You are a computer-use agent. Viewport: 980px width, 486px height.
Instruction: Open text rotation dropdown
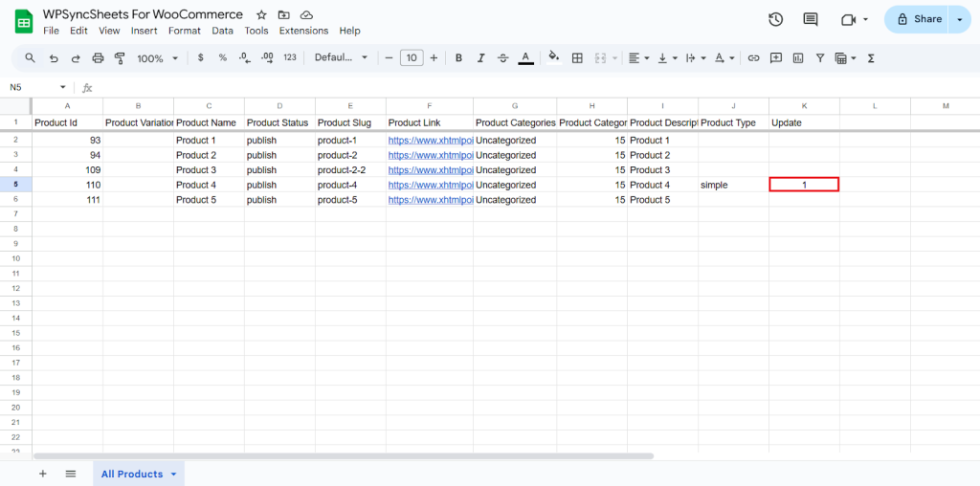724,58
